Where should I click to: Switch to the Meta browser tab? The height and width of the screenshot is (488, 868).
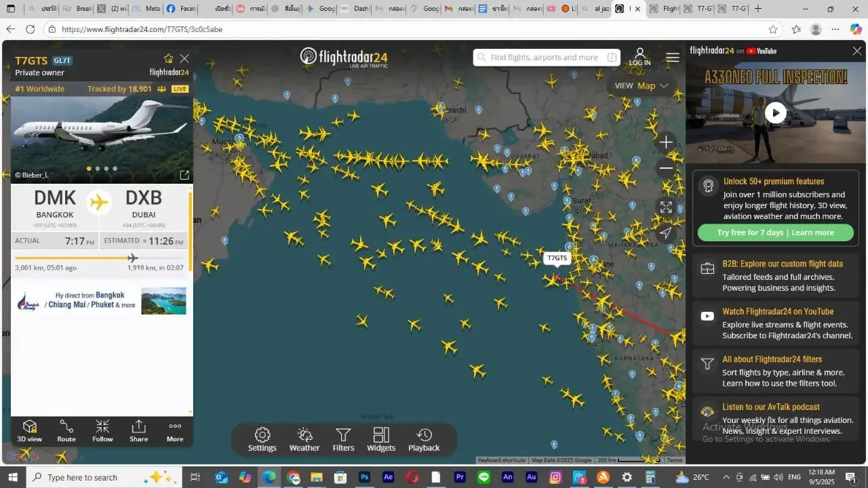click(146, 9)
